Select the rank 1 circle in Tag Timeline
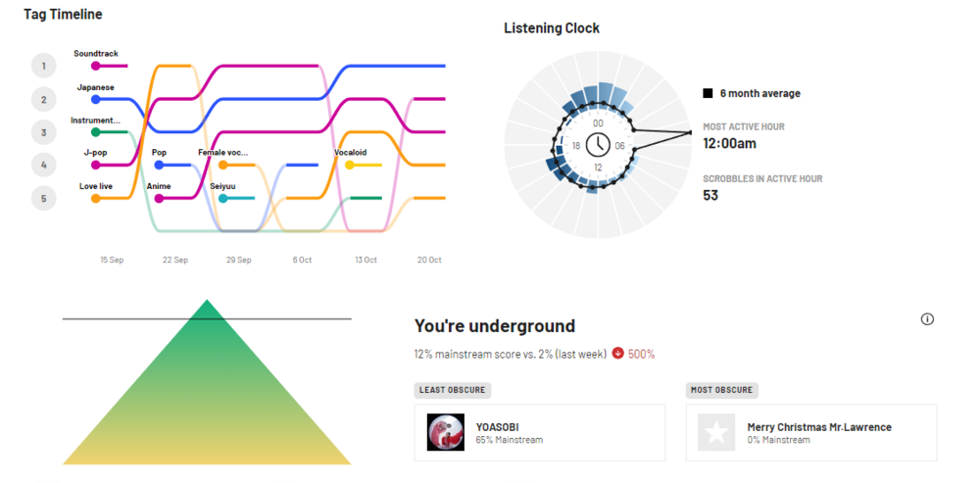This screenshot has width=980, height=483. 43,66
